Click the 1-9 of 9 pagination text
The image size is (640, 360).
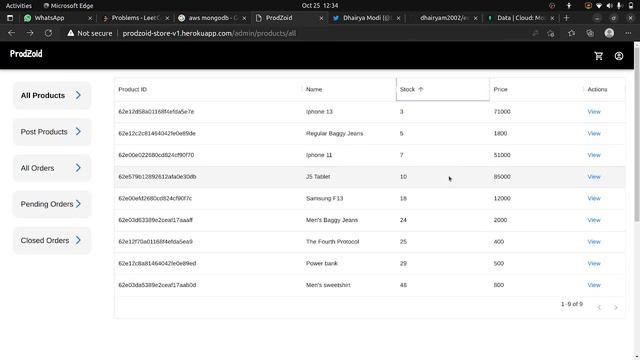coord(572,304)
